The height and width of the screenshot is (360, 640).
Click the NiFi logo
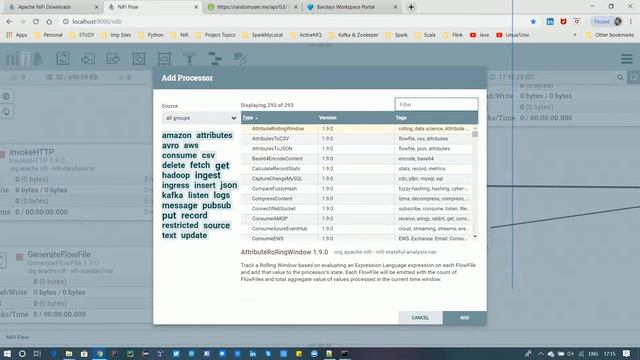click(x=24, y=59)
